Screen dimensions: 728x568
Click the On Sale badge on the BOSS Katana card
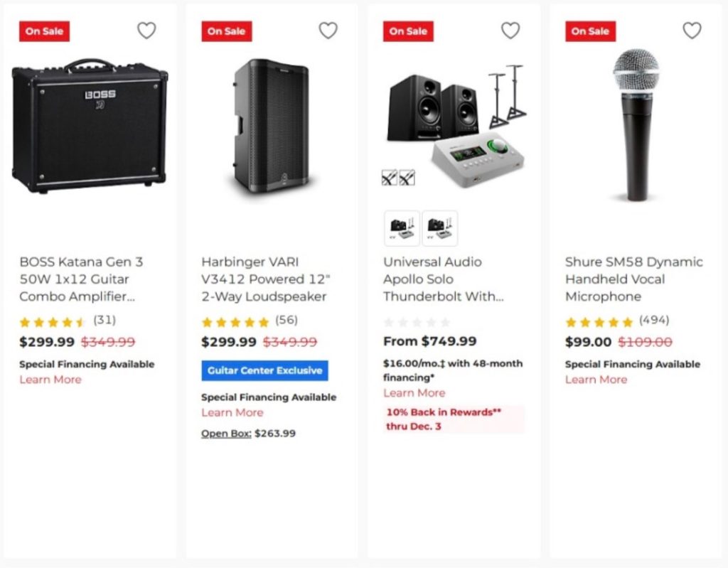tap(43, 31)
